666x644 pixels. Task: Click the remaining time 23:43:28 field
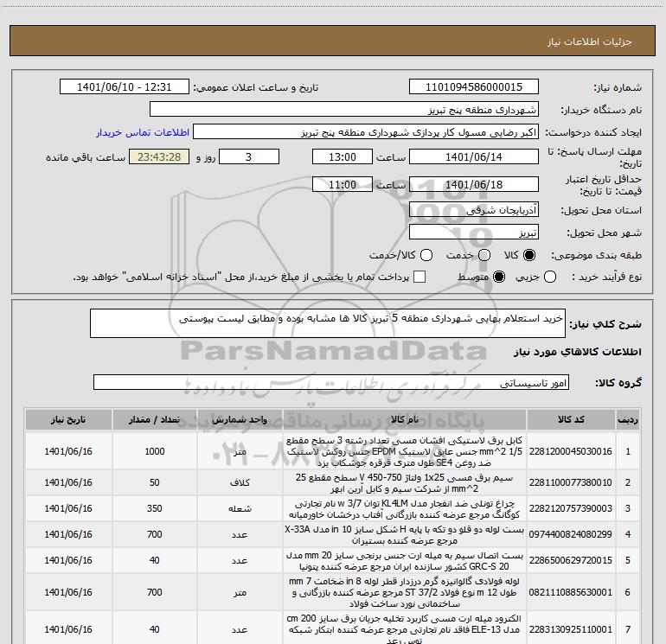pyautogui.click(x=159, y=156)
